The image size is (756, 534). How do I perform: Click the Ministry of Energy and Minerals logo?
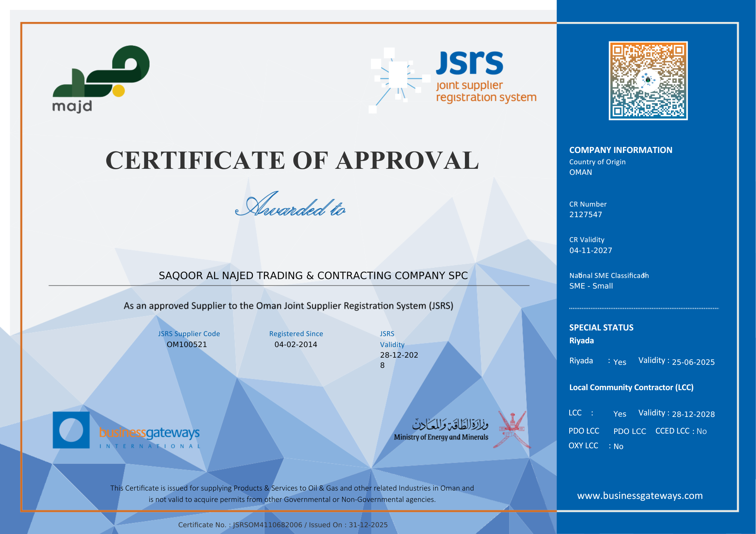click(441, 430)
